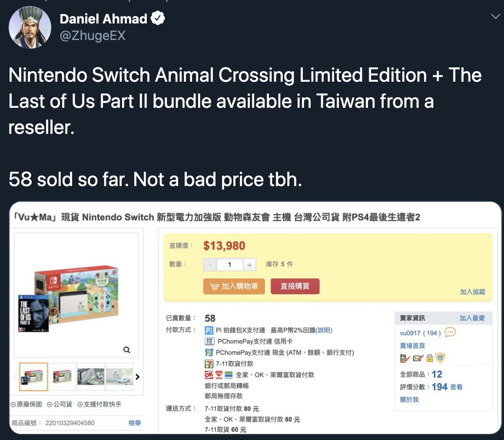Click the verified badge next to Daniel Ahmad

157,19
